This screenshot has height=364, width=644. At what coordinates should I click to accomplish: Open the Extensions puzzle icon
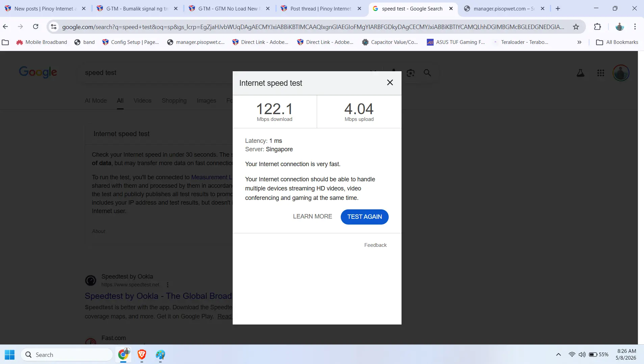click(597, 27)
